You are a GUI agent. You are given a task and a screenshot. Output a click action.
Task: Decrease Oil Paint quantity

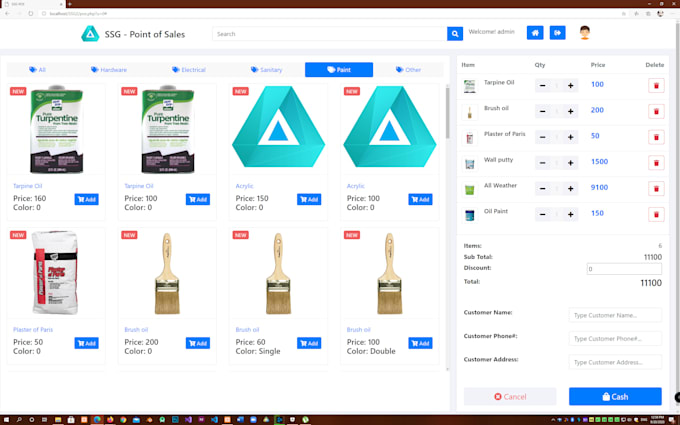[542, 214]
